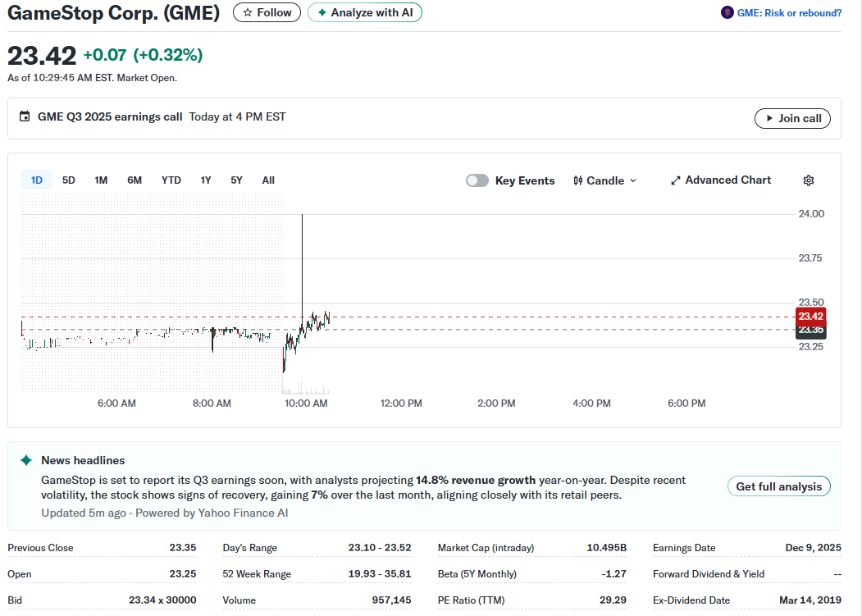This screenshot has height=616, width=862.
Task: Click the tall 24.00 candle wick
Action: tap(303, 264)
